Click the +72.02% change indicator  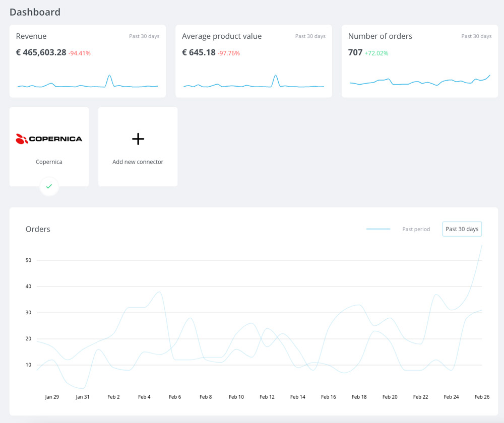pyautogui.click(x=376, y=53)
